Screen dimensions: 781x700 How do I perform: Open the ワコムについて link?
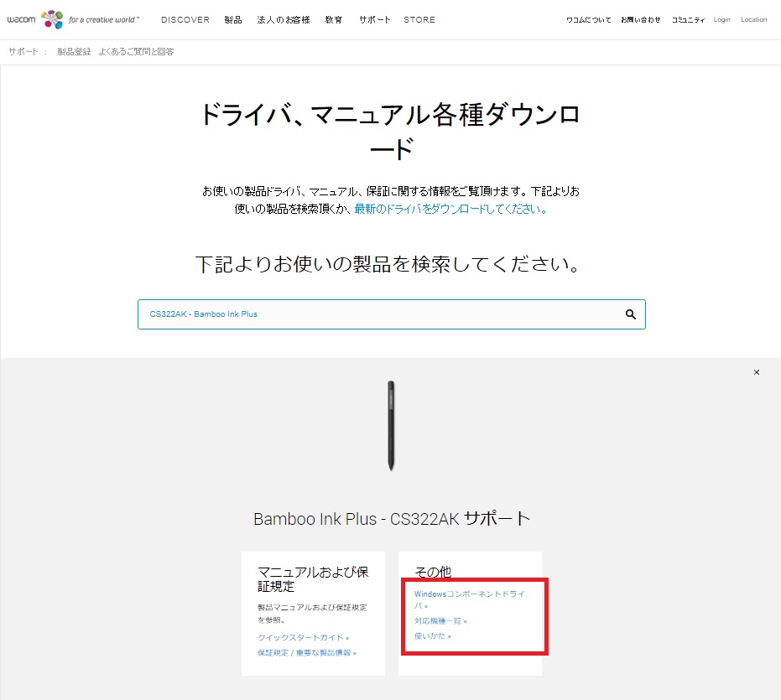[x=588, y=20]
